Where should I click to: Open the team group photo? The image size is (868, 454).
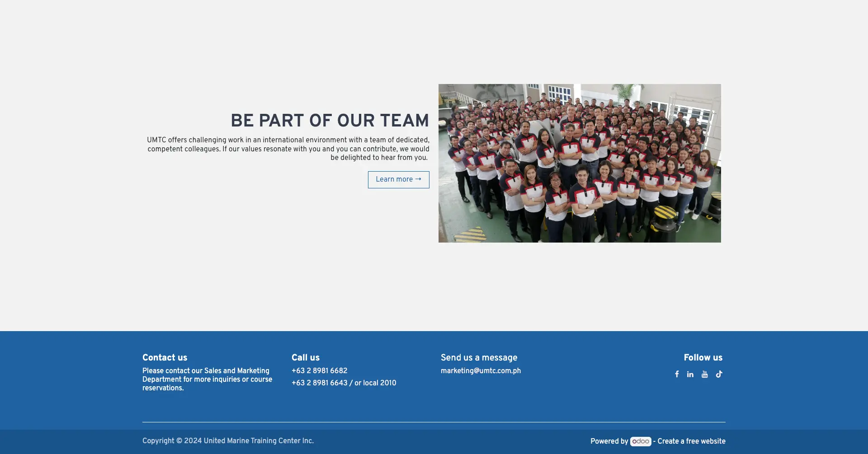[x=580, y=163]
